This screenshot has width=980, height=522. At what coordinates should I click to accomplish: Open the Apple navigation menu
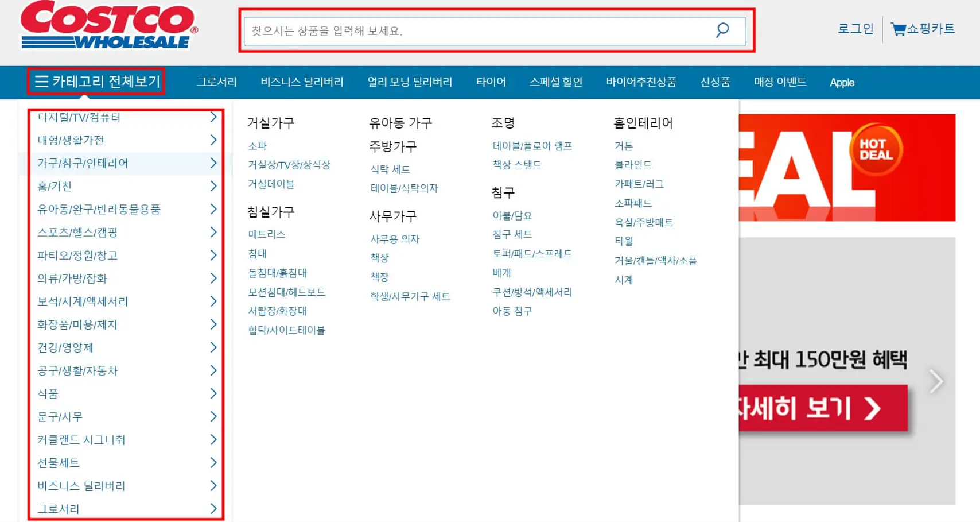[x=841, y=82]
